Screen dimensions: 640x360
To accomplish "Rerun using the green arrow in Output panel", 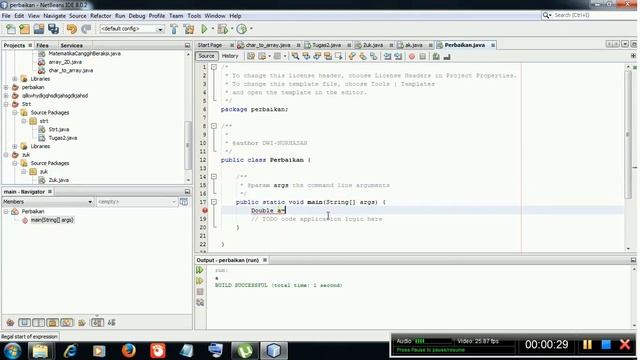I will click(x=200, y=270).
